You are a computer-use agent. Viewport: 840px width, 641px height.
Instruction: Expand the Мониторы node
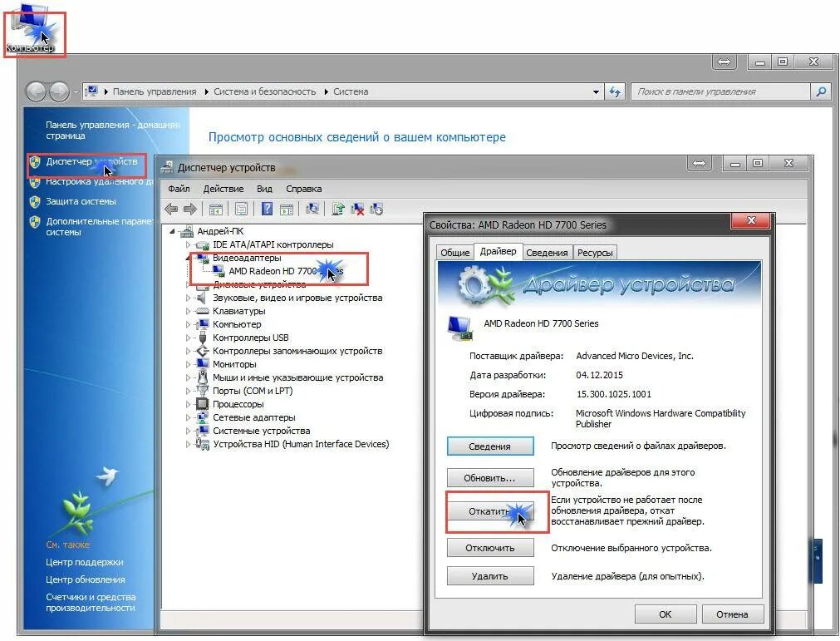(188, 364)
